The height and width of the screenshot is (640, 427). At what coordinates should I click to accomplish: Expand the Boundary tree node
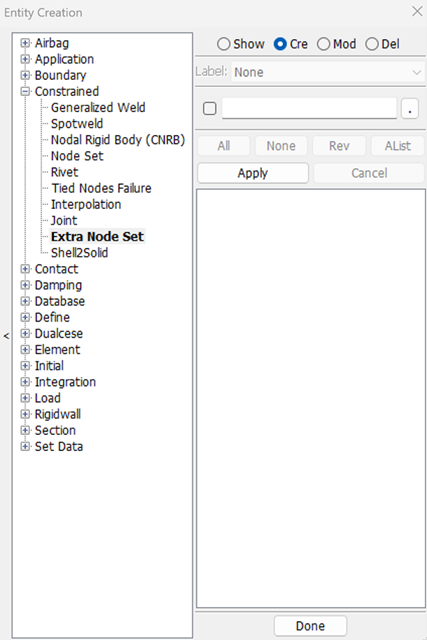click(x=25, y=75)
